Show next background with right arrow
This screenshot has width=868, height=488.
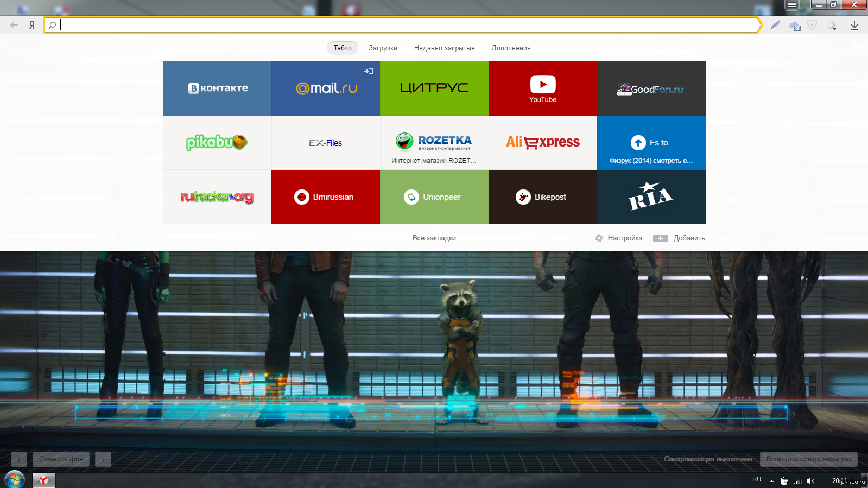tap(103, 459)
